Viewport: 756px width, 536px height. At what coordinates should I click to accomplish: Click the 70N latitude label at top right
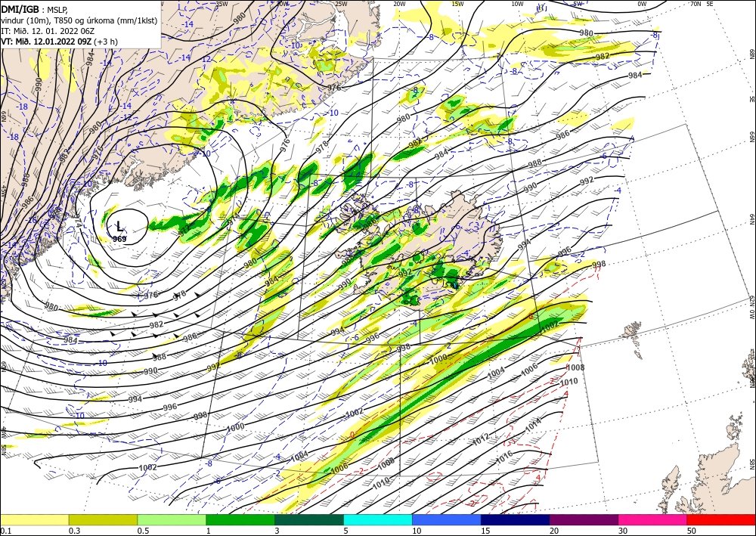696,3
